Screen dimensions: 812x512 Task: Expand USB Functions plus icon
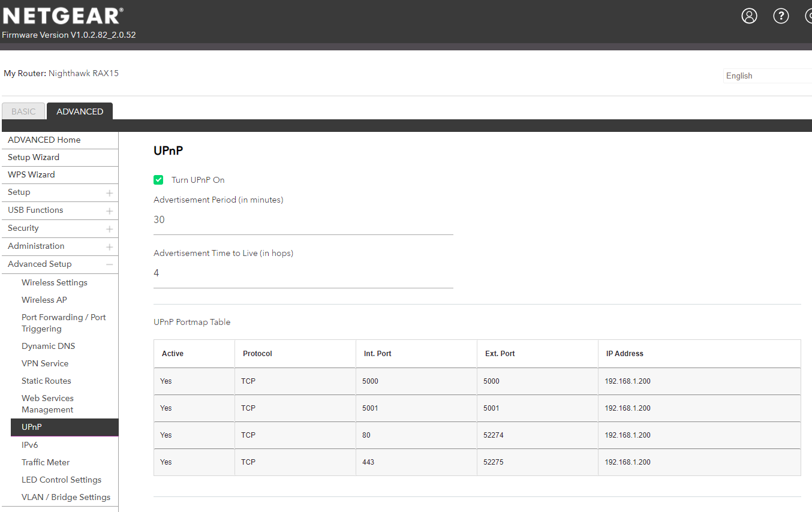pos(109,211)
